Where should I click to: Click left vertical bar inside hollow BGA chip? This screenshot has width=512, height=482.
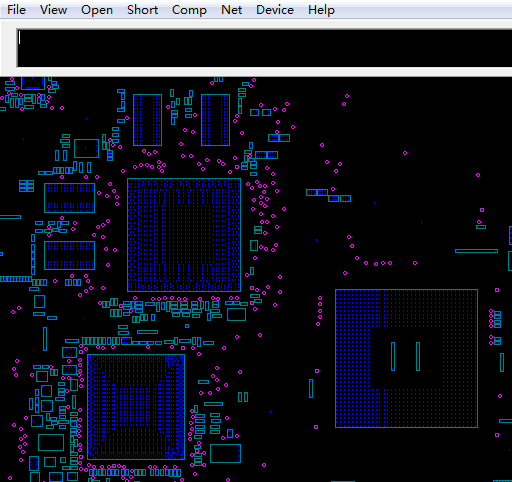[393, 356]
